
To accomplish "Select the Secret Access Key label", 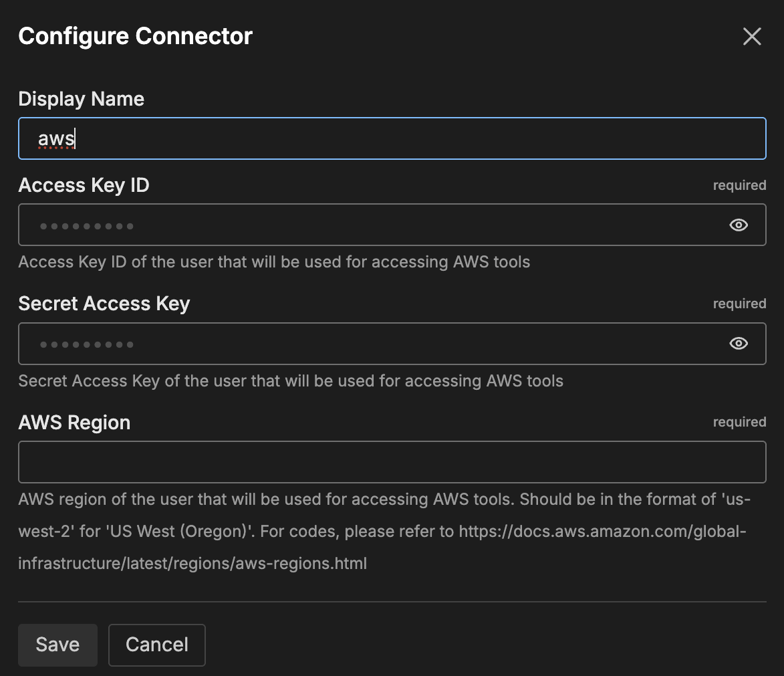I will [x=104, y=304].
